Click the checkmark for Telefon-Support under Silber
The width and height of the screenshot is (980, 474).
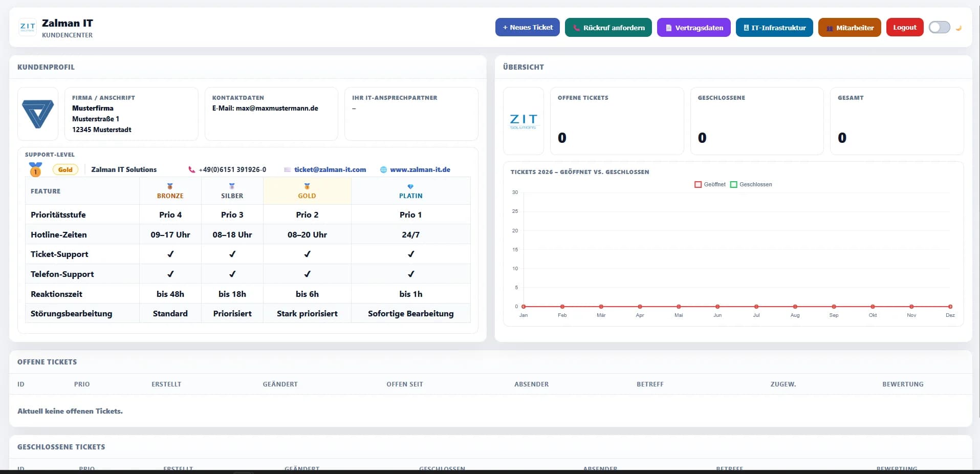coord(232,274)
